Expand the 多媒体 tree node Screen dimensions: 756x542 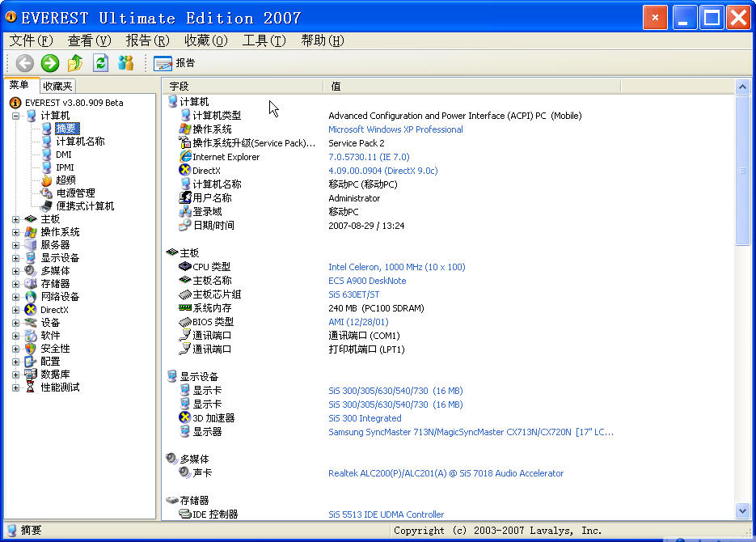point(15,271)
